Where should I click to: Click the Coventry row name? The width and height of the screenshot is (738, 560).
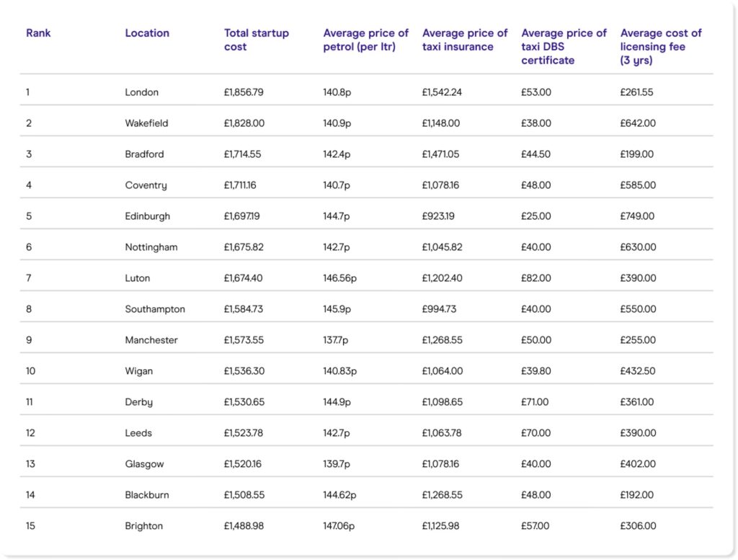[x=146, y=185]
